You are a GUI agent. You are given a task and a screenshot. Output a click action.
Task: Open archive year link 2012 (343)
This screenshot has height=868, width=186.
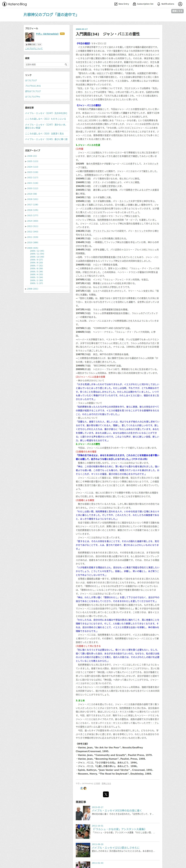(33, 232)
